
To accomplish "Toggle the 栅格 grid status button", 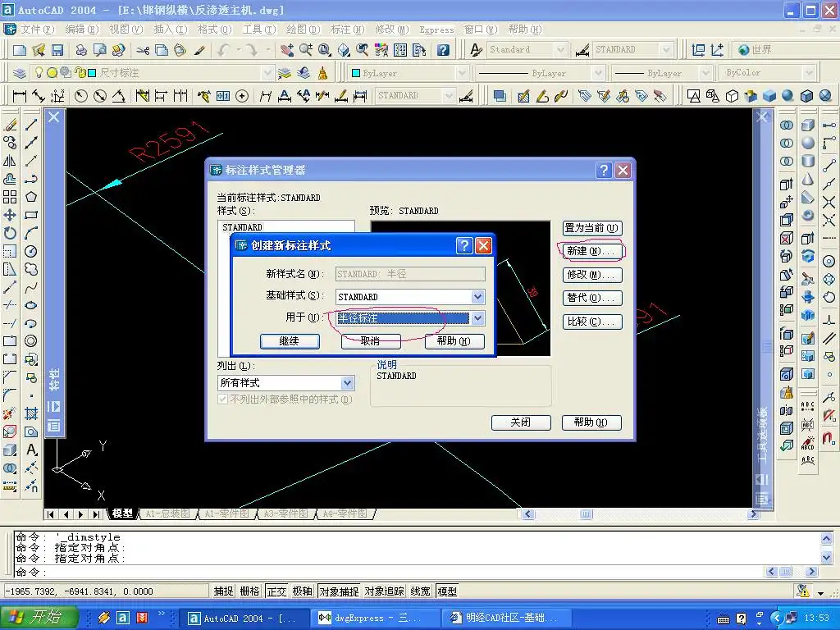I will [x=249, y=591].
